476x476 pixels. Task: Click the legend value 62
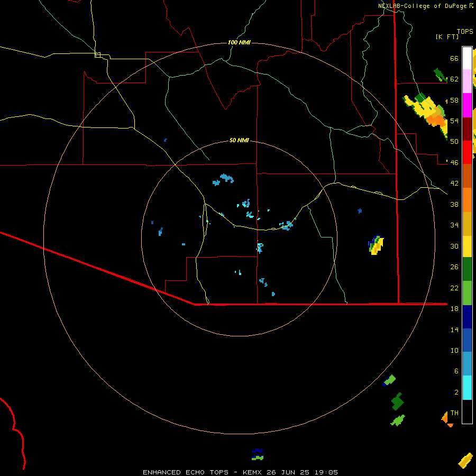click(454, 79)
